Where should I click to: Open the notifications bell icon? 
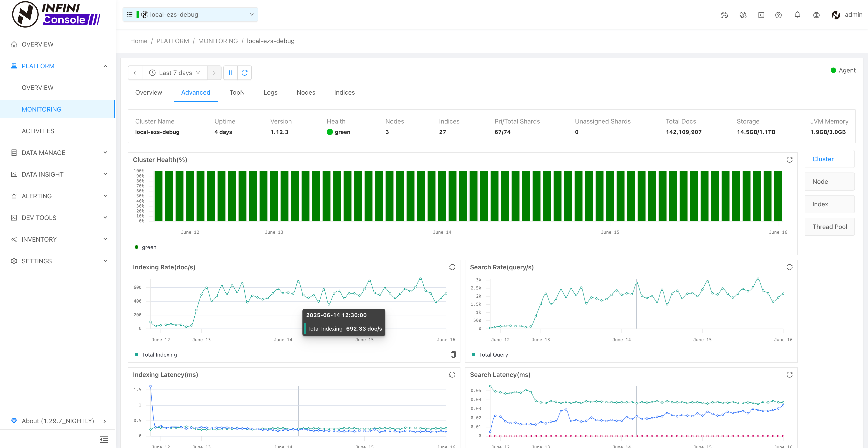pyautogui.click(x=797, y=15)
